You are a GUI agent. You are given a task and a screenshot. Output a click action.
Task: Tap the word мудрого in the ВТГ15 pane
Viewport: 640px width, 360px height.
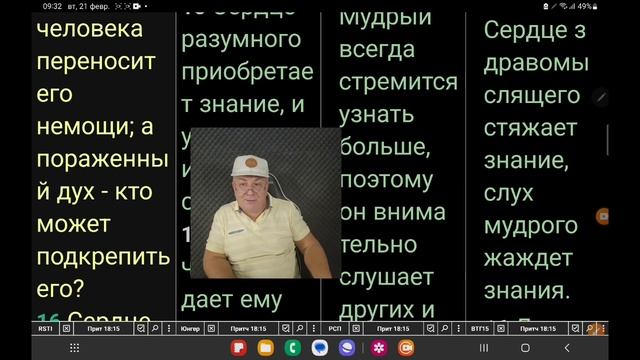[x=531, y=226]
